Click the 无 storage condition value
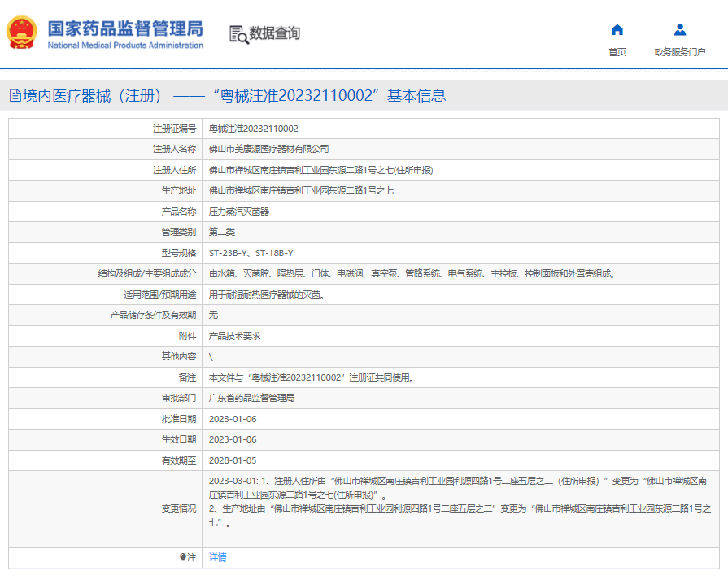The width and height of the screenshot is (728, 576). (213, 315)
